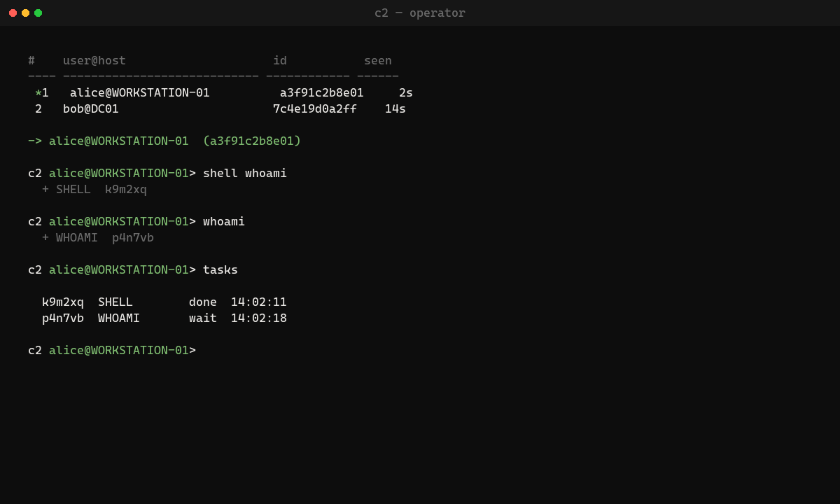Click session id 7c4e19d0a2ff

[315, 108]
